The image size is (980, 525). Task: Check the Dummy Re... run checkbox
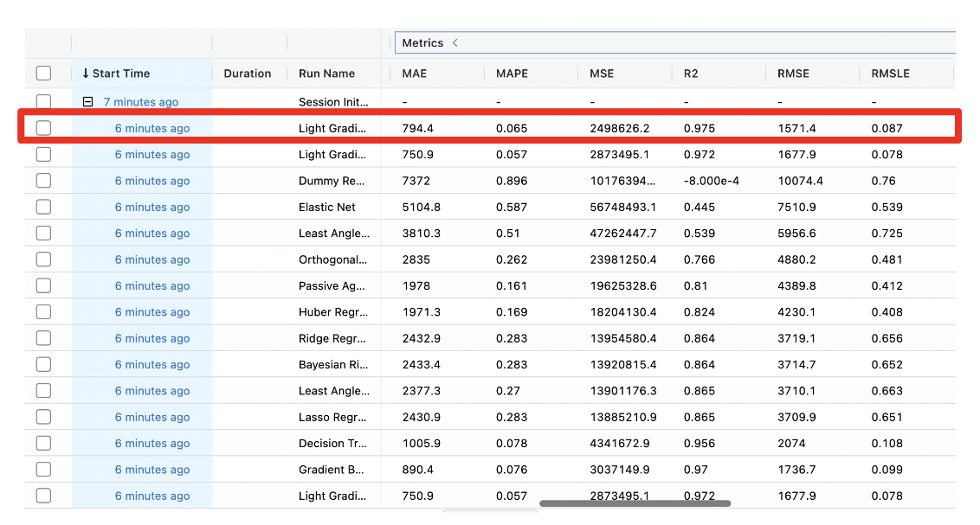point(44,181)
